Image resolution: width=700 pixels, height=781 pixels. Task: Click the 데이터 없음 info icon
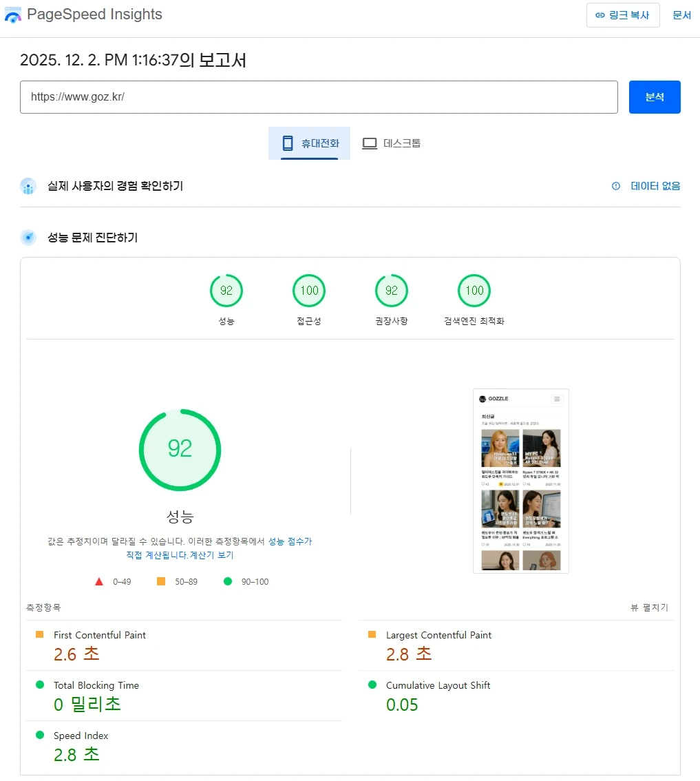616,186
